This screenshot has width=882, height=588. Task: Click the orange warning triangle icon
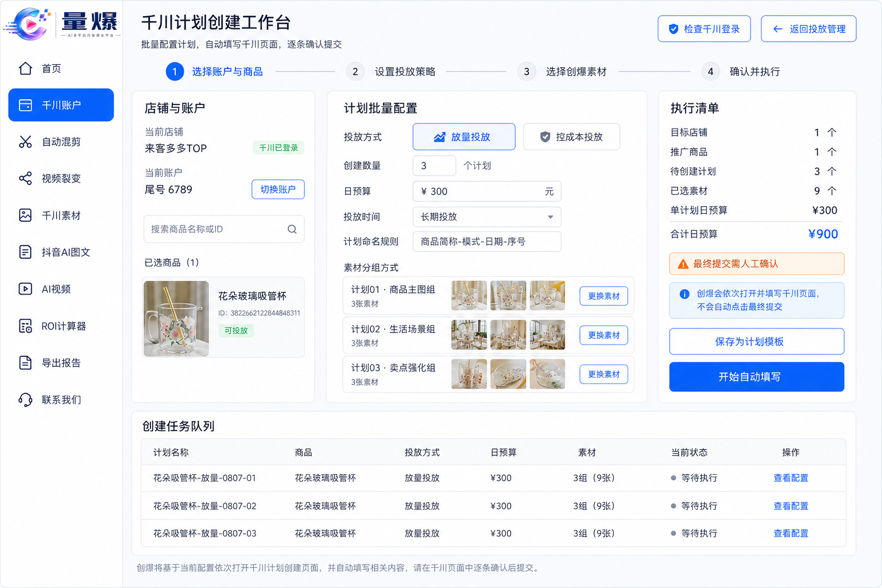point(683,264)
